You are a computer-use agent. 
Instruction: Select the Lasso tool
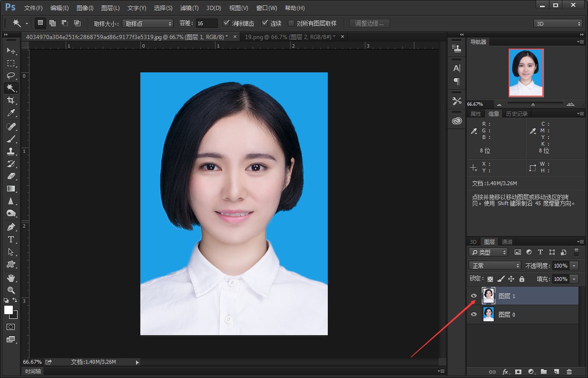(10, 76)
